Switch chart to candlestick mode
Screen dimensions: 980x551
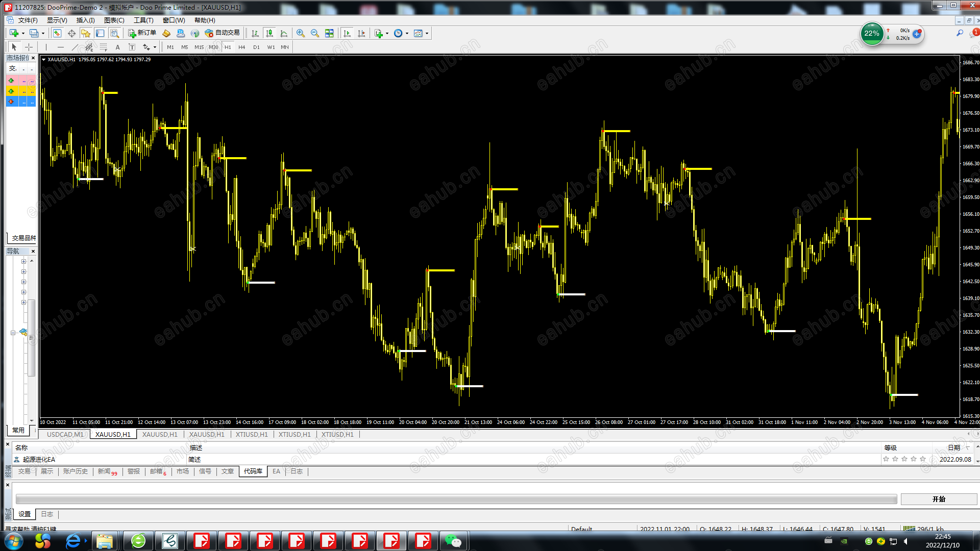pos(269,33)
